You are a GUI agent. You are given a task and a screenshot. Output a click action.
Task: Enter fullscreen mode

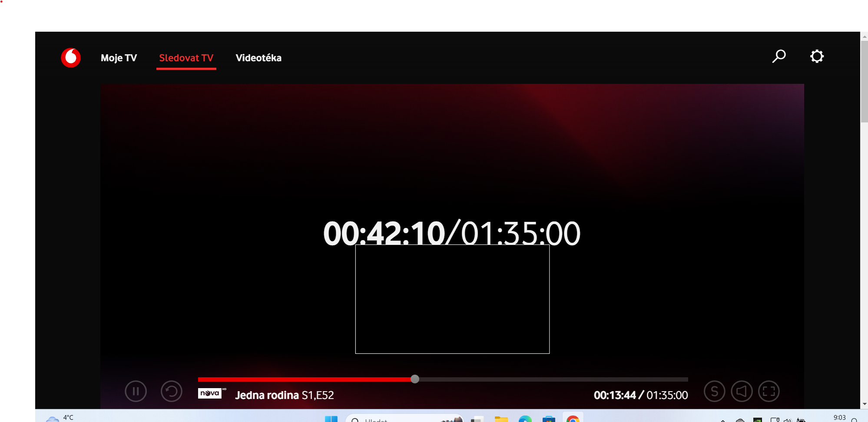click(x=769, y=391)
